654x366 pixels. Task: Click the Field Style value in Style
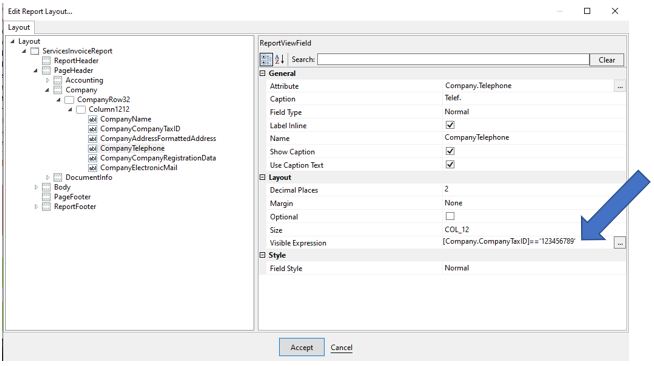[x=457, y=268]
